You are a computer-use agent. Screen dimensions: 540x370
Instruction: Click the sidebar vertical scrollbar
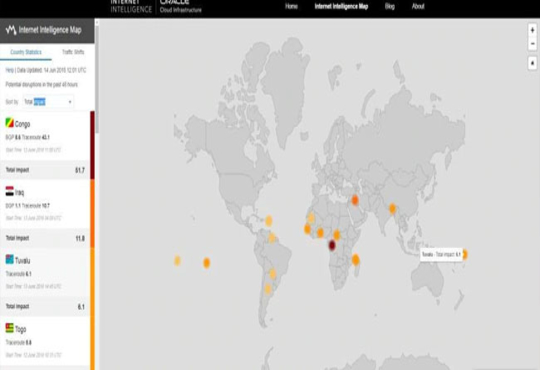[97, 79]
